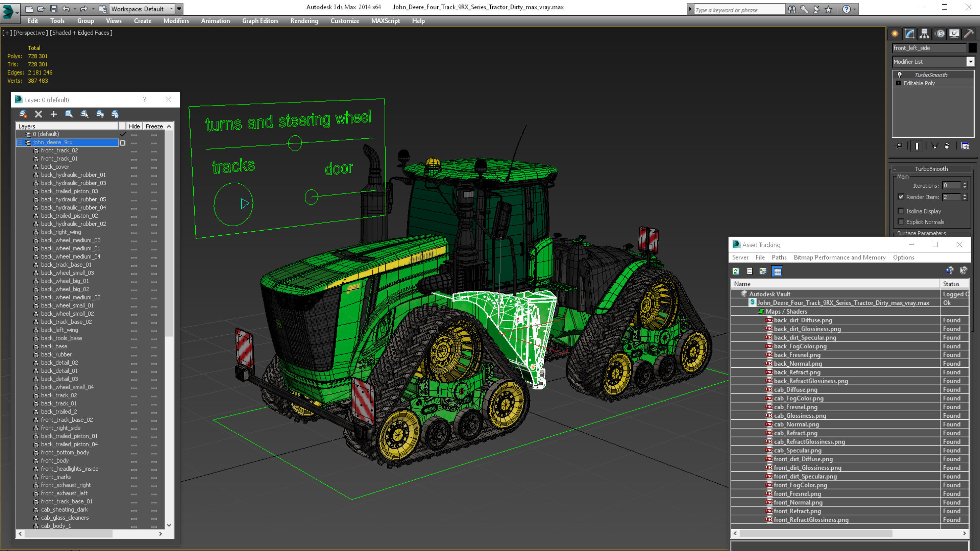Toggle Hide for front_track_02 layer row
The image size is (980, 551).
coord(134,151)
